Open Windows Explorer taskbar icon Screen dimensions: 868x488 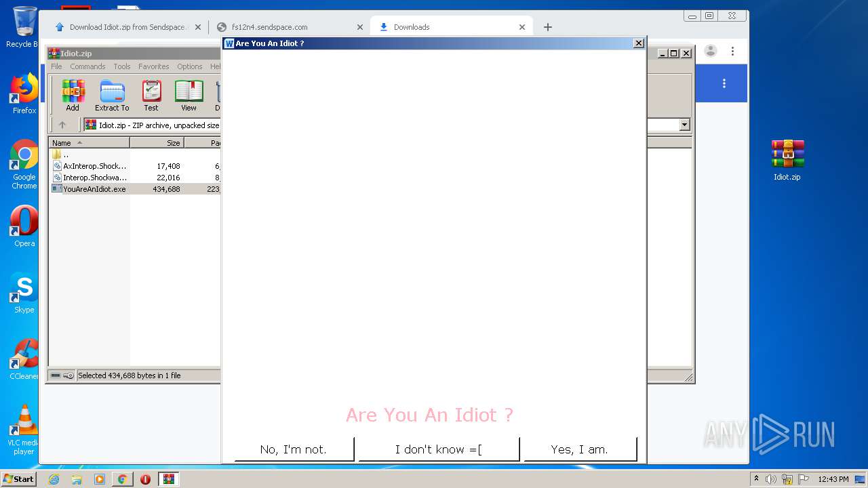pos(77,479)
